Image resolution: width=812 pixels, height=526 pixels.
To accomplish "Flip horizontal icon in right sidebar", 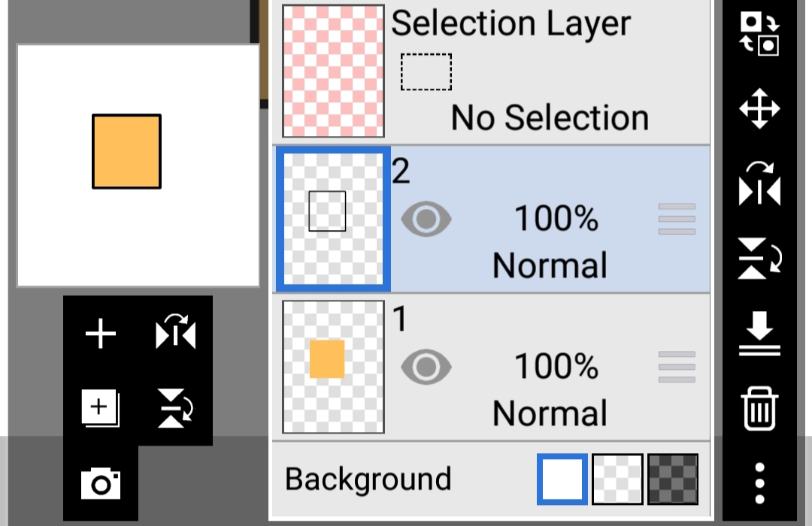I will pos(759,184).
